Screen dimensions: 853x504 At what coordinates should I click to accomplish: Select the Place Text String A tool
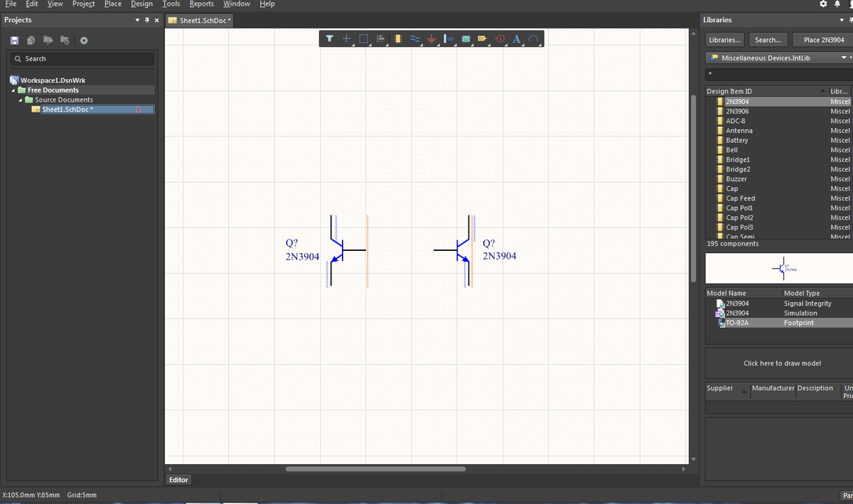pyautogui.click(x=516, y=38)
